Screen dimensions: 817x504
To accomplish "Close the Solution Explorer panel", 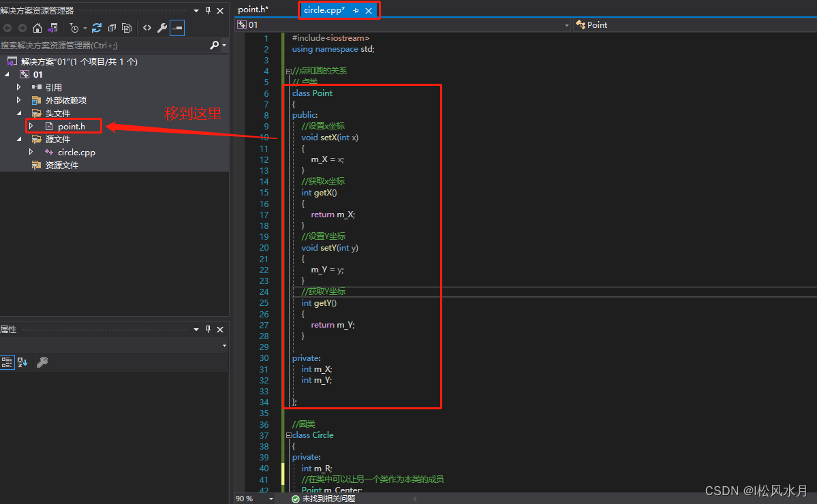I will tap(220, 10).
